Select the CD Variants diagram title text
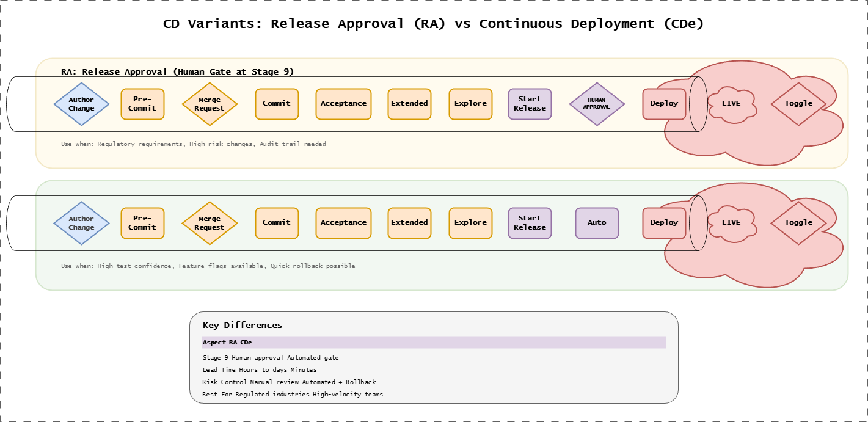The width and height of the screenshot is (868, 422). pos(434,24)
